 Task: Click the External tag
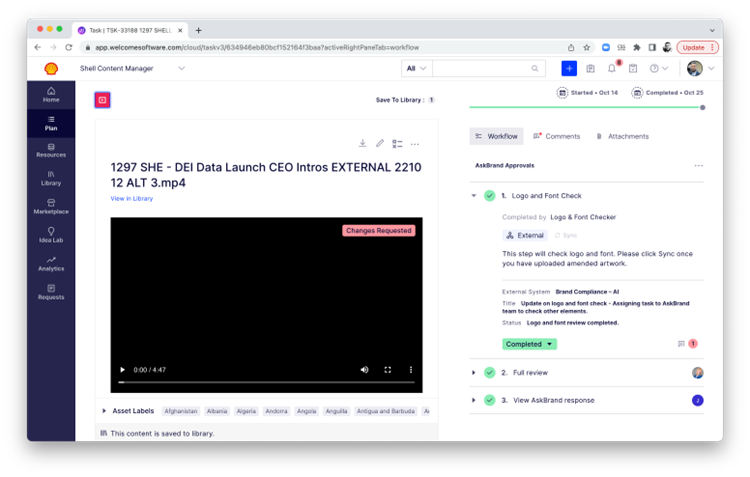point(525,235)
